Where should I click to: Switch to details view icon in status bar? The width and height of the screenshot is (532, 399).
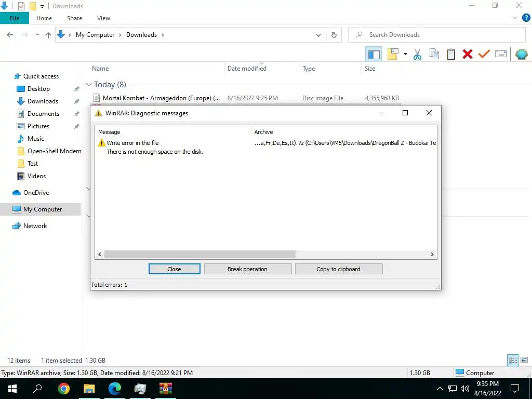513,361
